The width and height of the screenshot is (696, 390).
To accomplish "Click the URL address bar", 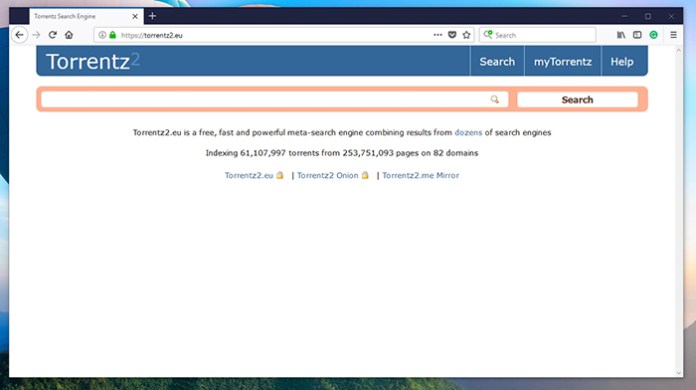I will [275, 35].
